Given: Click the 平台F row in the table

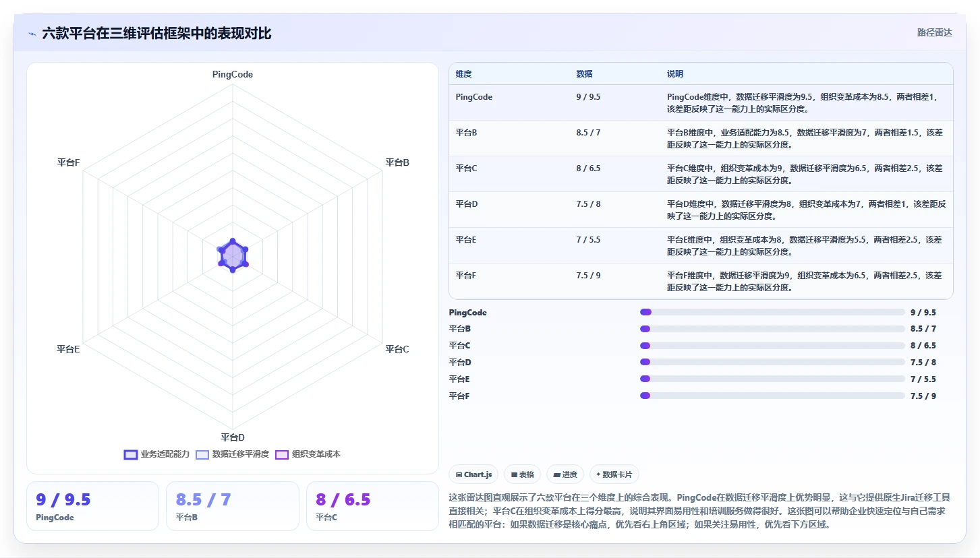Looking at the screenshot, I should point(701,281).
